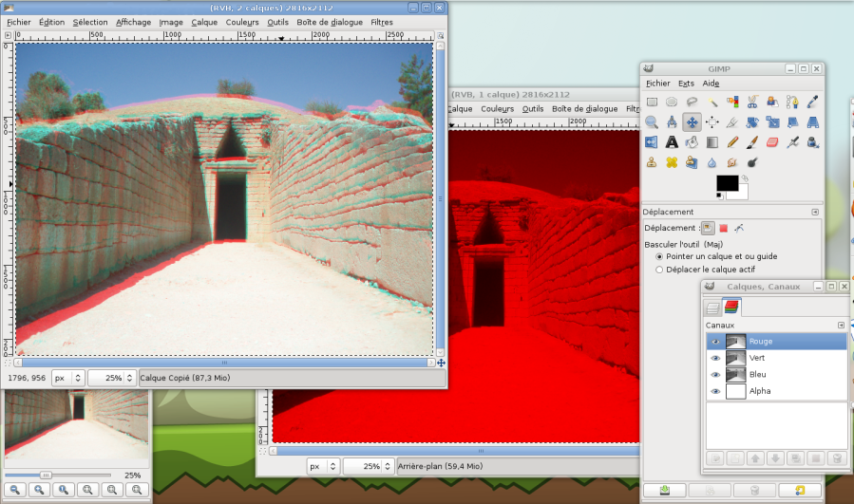The height and width of the screenshot is (504, 854).
Task: Choose the Eraser tool
Action: [771, 142]
